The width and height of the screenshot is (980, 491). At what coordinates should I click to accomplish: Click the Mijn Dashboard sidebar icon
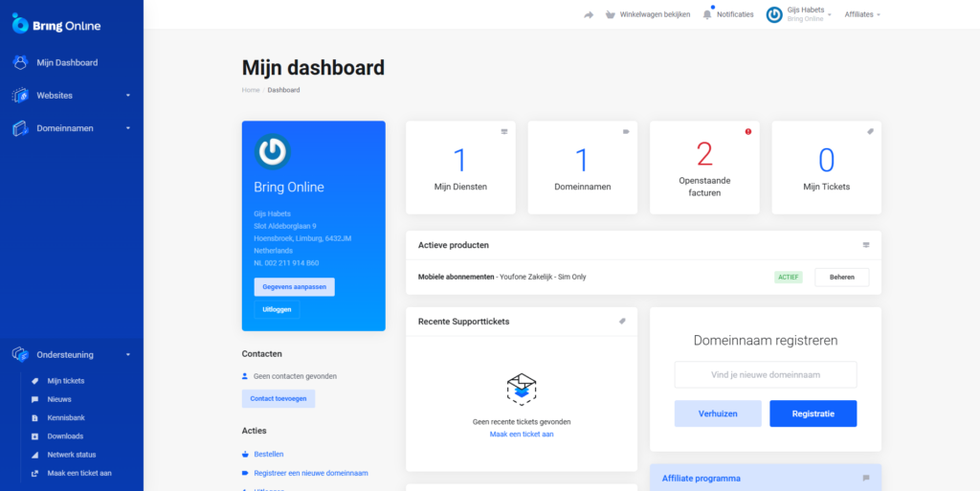(20, 62)
